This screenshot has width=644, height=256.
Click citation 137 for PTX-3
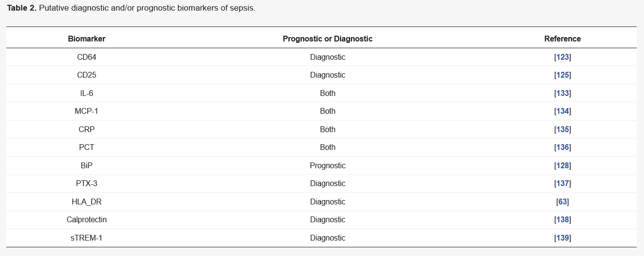click(563, 184)
